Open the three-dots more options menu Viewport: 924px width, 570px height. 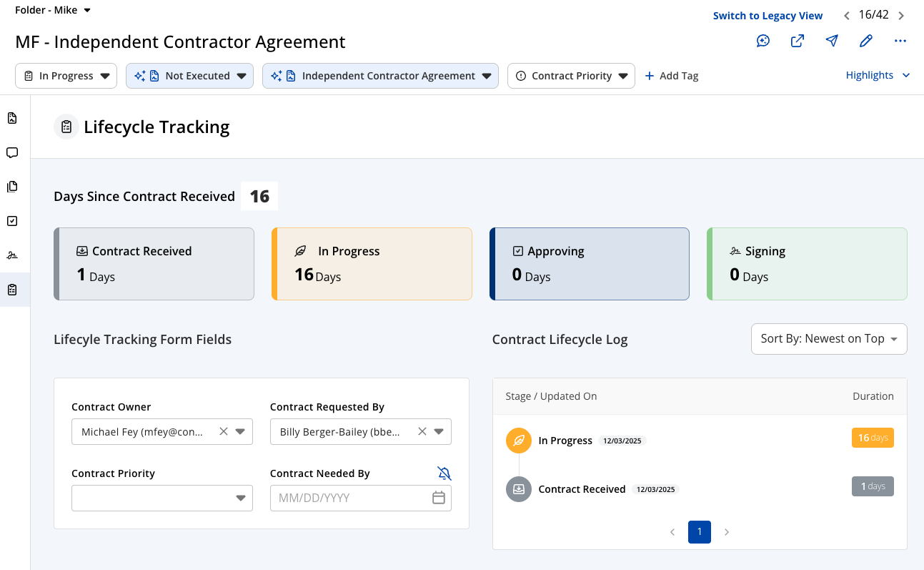click(900, 41)
